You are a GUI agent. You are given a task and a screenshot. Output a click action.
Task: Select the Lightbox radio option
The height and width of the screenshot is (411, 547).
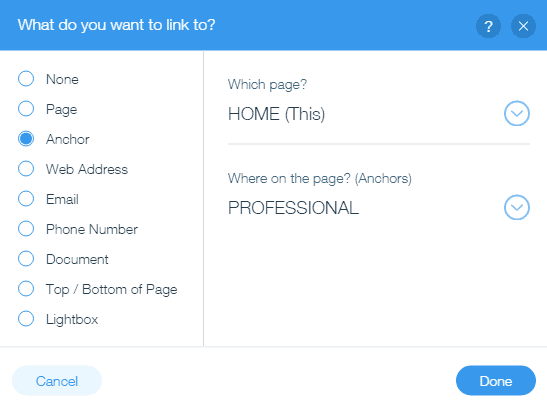tap(26, 319)
